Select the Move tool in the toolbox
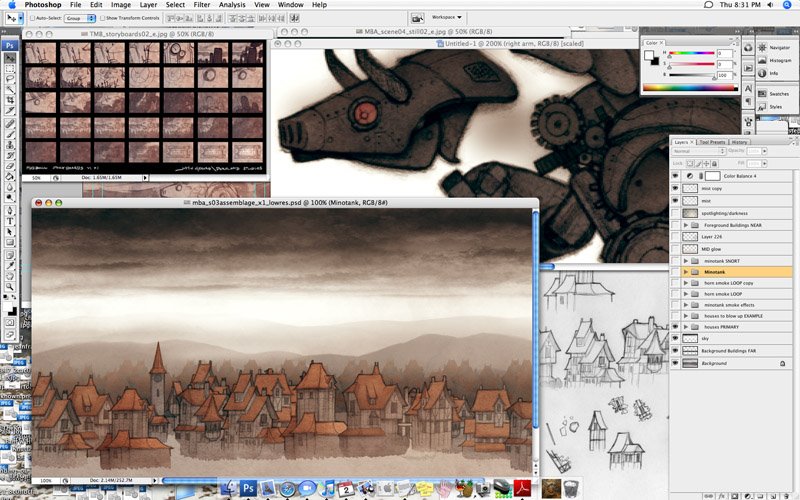 pos(10,58)
